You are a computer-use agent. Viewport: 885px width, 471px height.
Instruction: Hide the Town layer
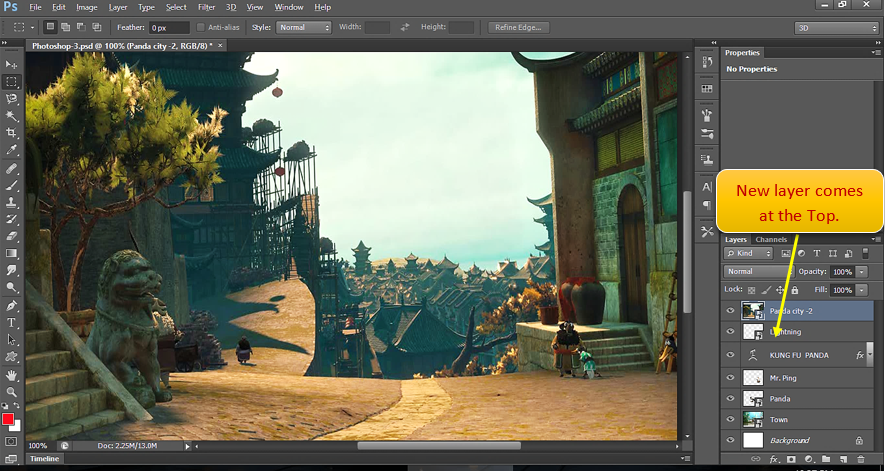(730, 419)
